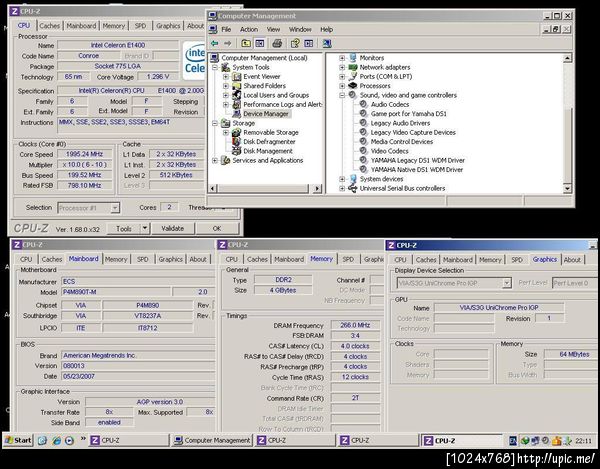The width and height of the screenshot is (600, 469).
Task: Click right arrow of console tree scrollbar
Action: pos(317,189)
